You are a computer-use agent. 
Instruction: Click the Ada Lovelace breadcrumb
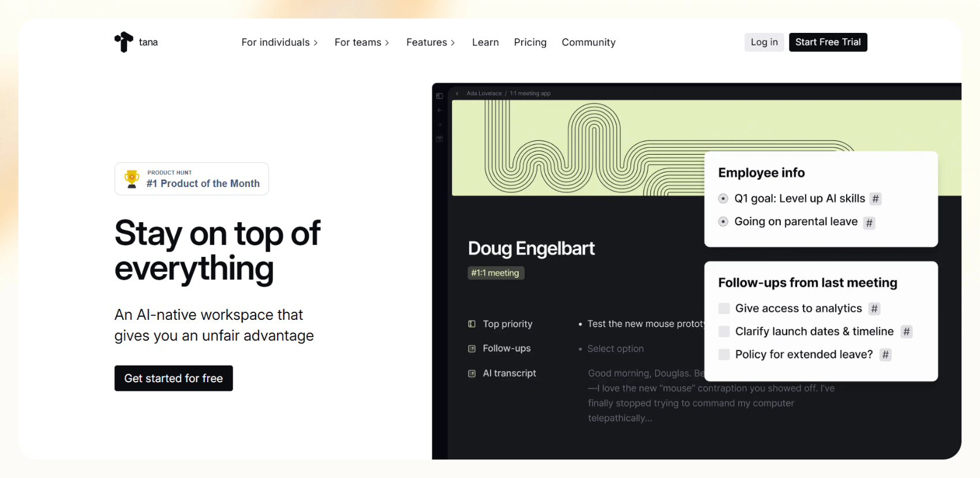point(484,94)
